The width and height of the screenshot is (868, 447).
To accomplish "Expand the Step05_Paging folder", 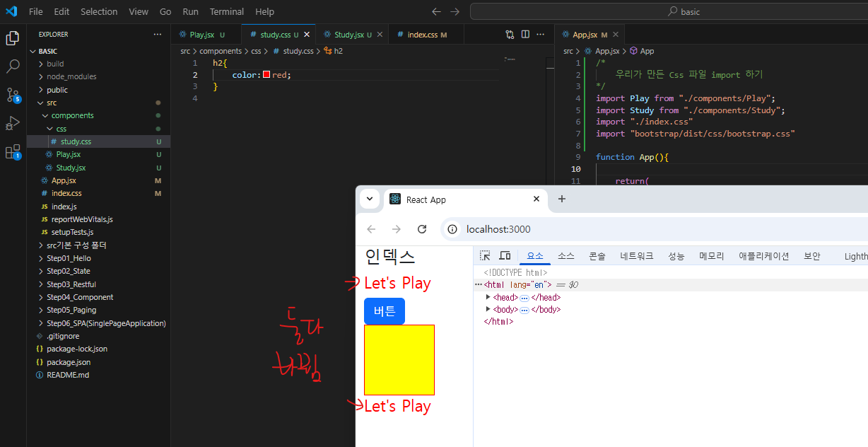I will [98, 310].
